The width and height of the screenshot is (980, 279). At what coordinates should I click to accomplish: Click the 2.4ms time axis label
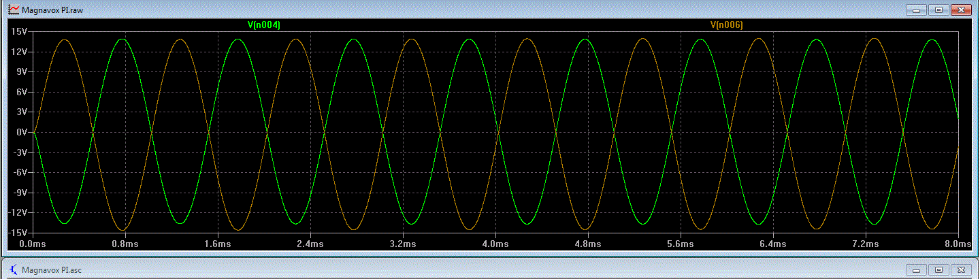(311, 244)
